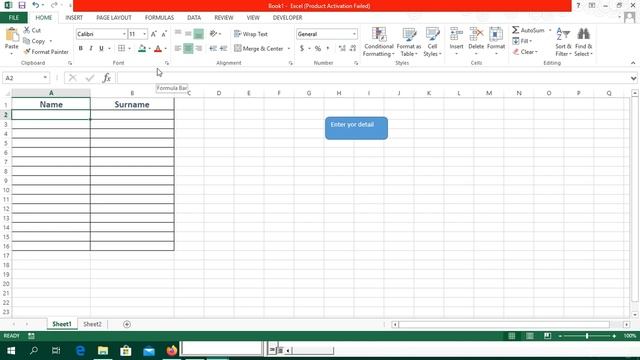Viewport: 640px width, 360px height.
Task: Open the General number format dropdown
Action: 354,34
